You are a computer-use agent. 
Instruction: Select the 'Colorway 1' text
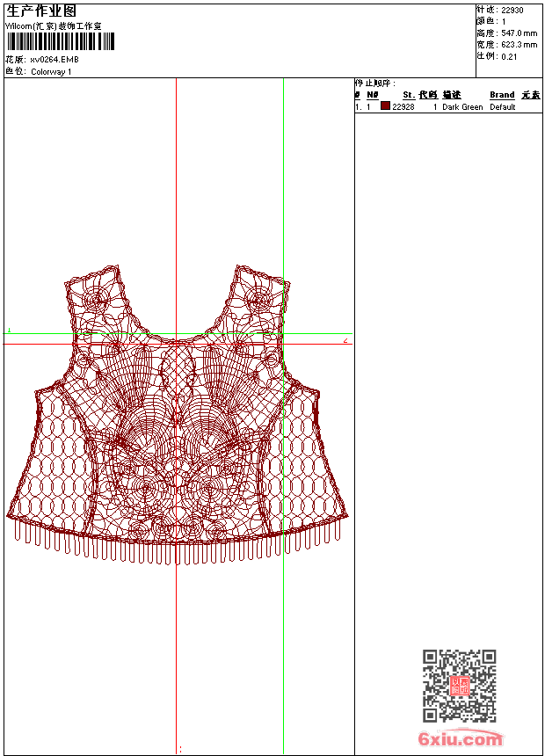51,72
